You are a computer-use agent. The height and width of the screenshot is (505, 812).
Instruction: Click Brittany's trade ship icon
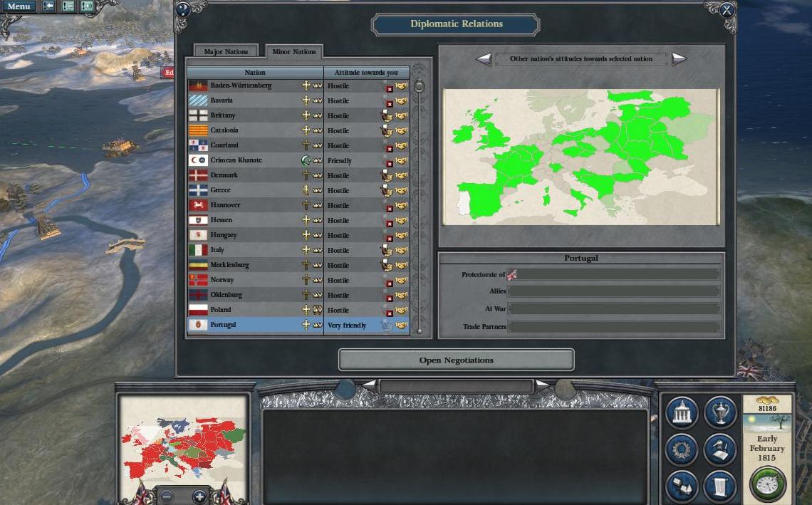coord(386,116)
